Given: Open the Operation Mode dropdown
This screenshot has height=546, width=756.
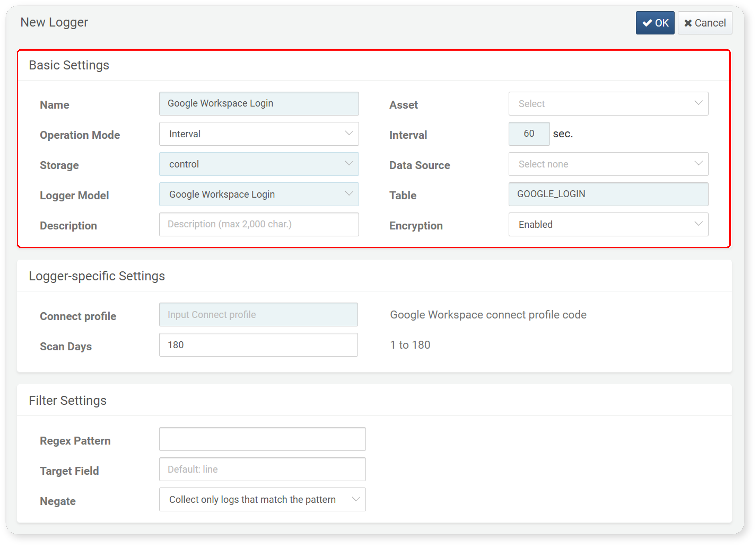Looking at the screenshot, I should pyautogui.click(x=259, y=134).
